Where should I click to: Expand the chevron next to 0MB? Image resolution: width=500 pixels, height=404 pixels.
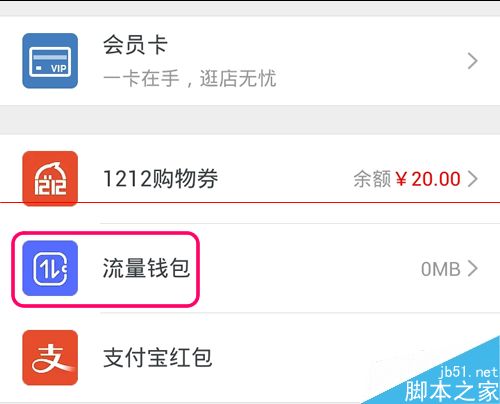[x=472, y=269]
